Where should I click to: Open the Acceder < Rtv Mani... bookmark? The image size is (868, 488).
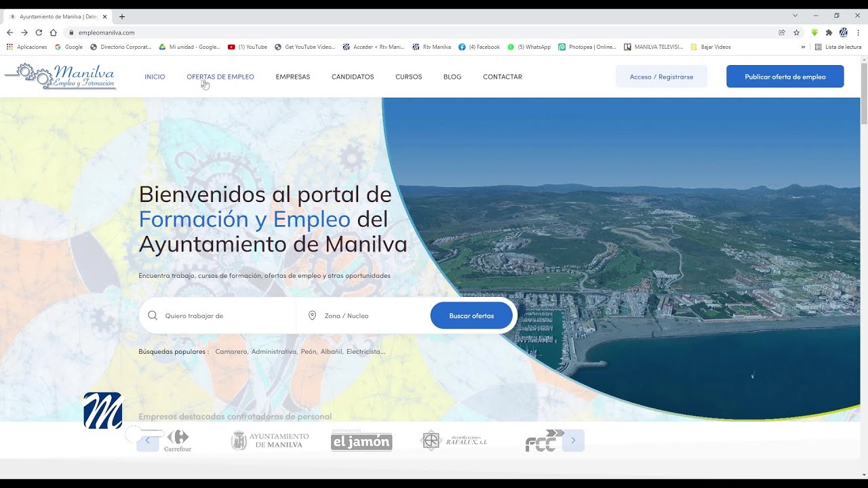(x=374, y=47)
